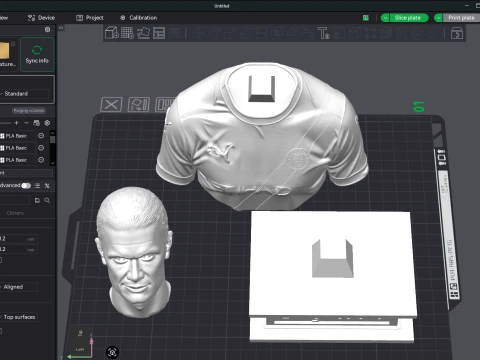The image size is (480, 360).
Task: Click the list icon beside Advanced toggle
Action: click(37, 186)
